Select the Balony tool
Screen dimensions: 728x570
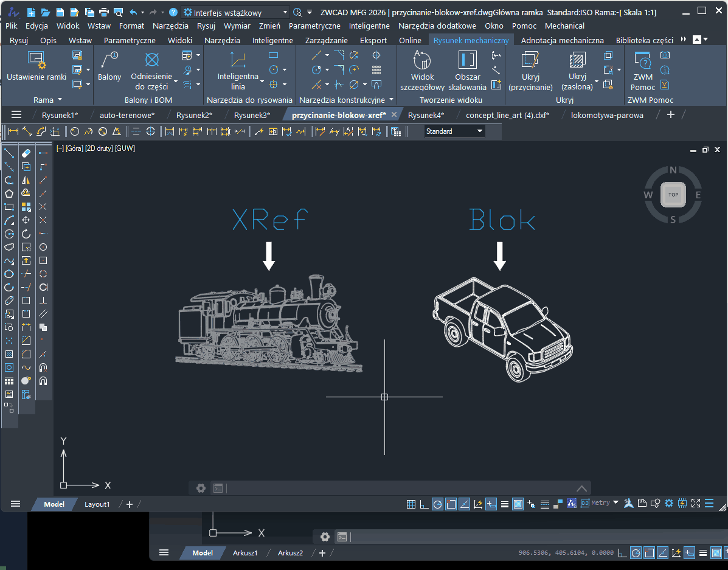[x=109, y=68]
